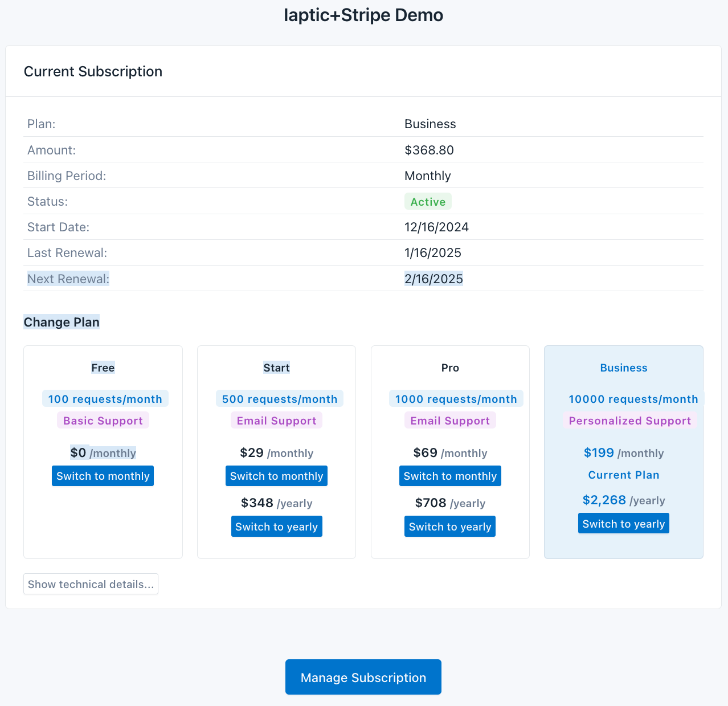Image resolution: width=728 pixels, height=706 pixels.
Task: Click the Start Date: label
Action: 58,227
